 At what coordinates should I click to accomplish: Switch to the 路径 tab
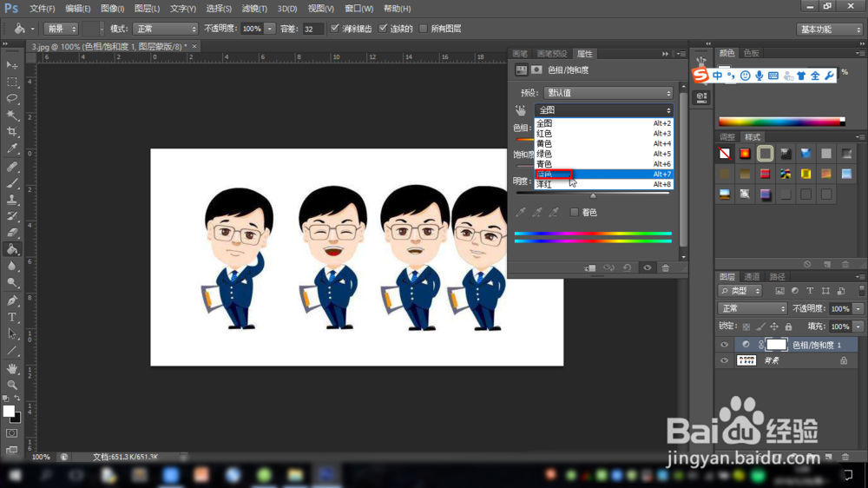(x=777, y=276)
